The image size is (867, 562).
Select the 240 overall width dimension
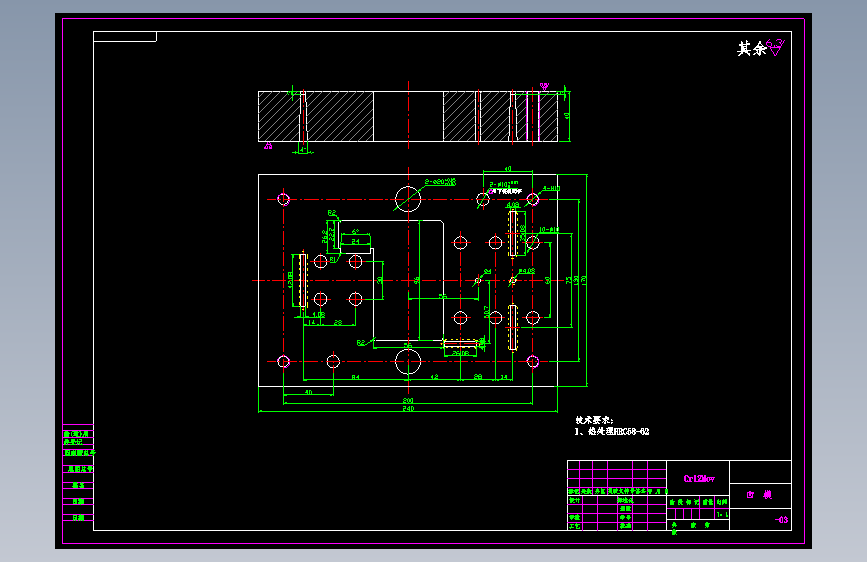pos(408,408)
